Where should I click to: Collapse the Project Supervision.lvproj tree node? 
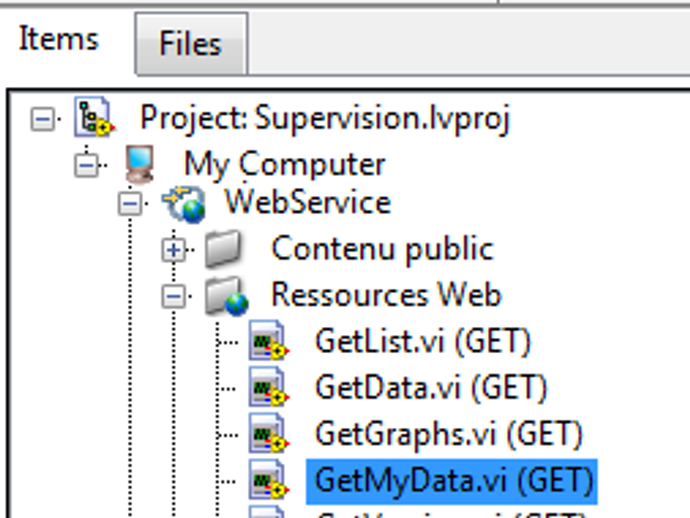click(x=42, y=120)
